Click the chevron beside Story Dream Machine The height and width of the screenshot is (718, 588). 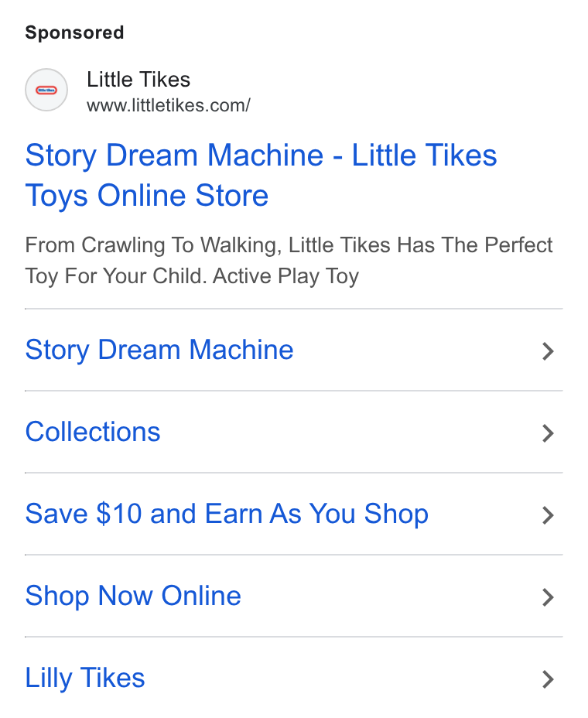[x=548, y=351]
